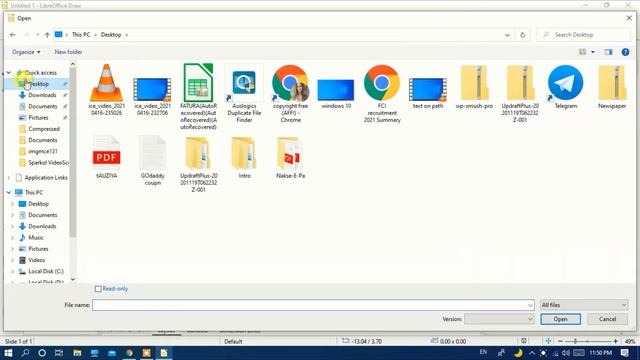Click the Back navigation arrow
Screen dimensions: 640x360
pyautogui.click(x=13, y=35)
